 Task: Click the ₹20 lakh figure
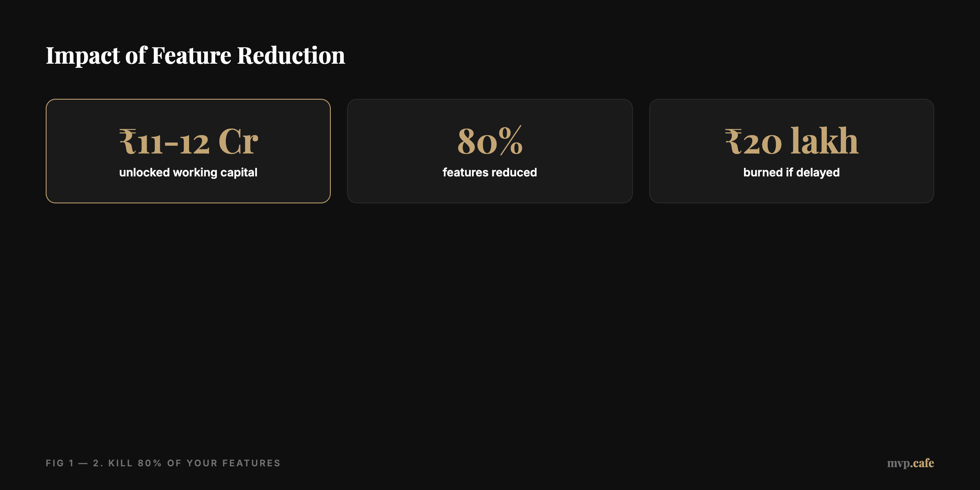[x=791, y=141]
